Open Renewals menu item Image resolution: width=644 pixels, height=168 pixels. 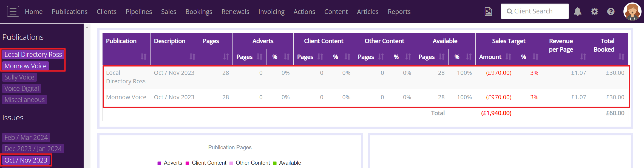coord(235,12)
